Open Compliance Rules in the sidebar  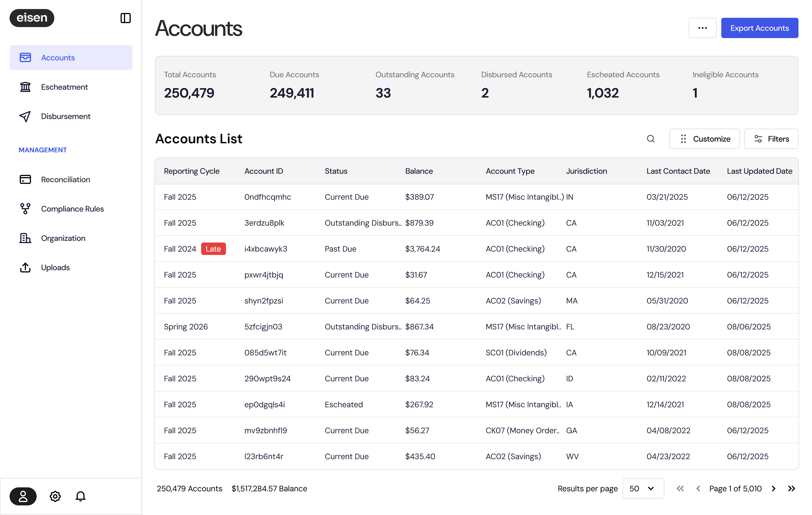(72, 209)
